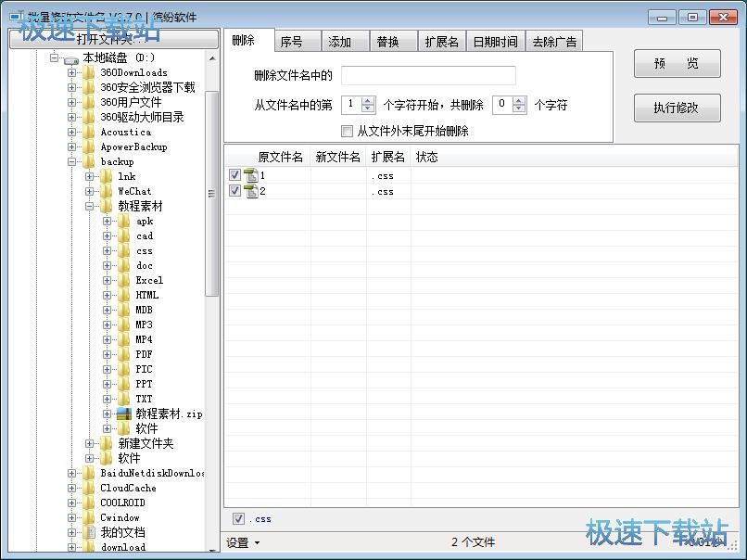Increase the delete character count stepper
This screenshot has width=747, height=560.
coord(519,100)
